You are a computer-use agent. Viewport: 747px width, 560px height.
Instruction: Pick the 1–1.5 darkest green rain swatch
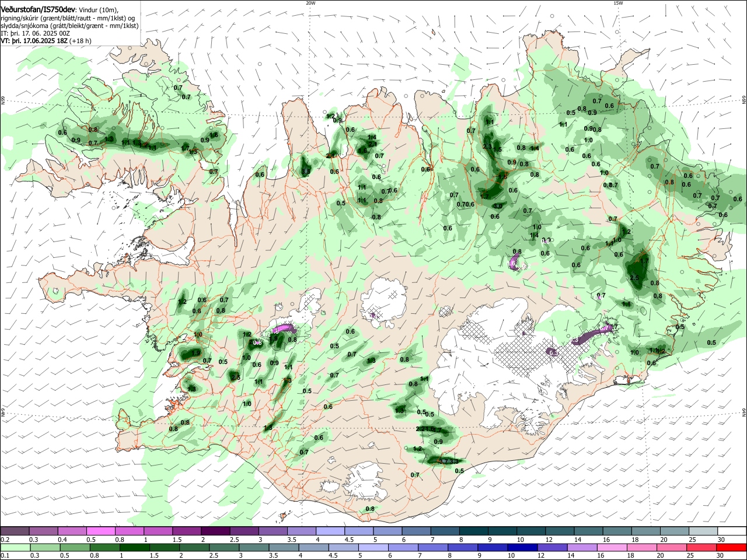[134, 547]
